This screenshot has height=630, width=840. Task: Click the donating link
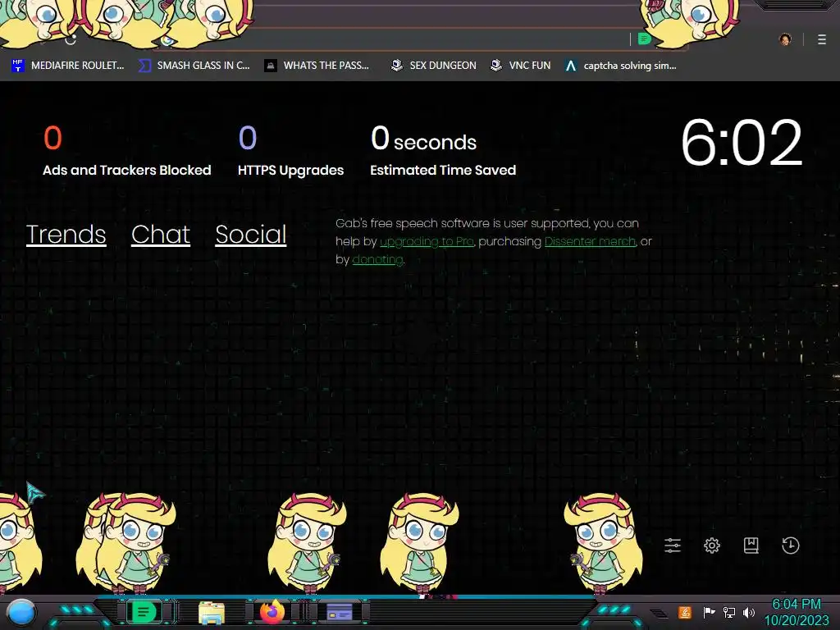377,260
